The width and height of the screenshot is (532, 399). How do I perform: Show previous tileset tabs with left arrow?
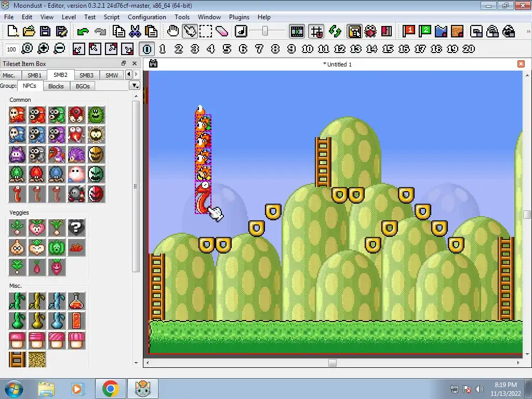click(129, 74)
